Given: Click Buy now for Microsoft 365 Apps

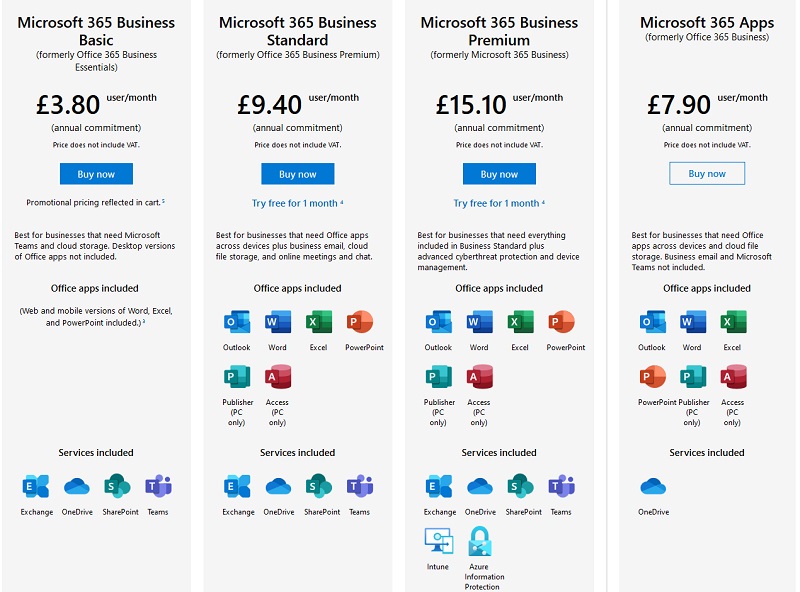Looking at the screenshot, I should click(706, 173).
